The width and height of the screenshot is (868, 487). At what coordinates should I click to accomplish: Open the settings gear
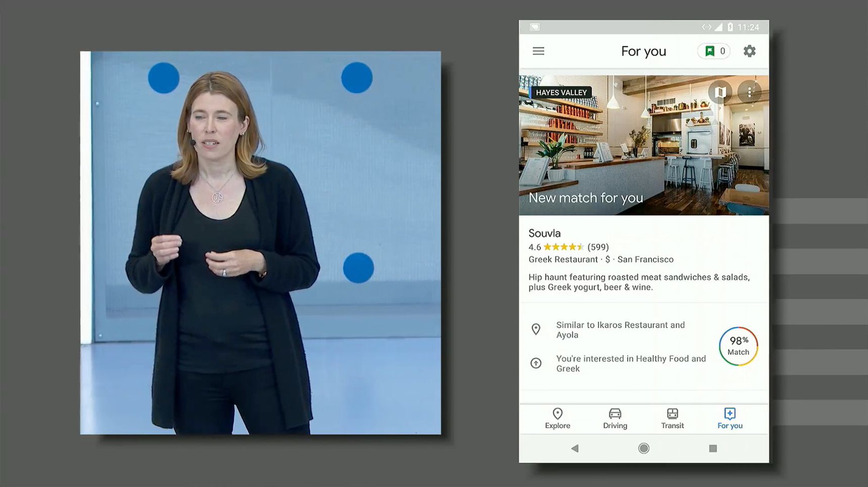pos(749,51)
